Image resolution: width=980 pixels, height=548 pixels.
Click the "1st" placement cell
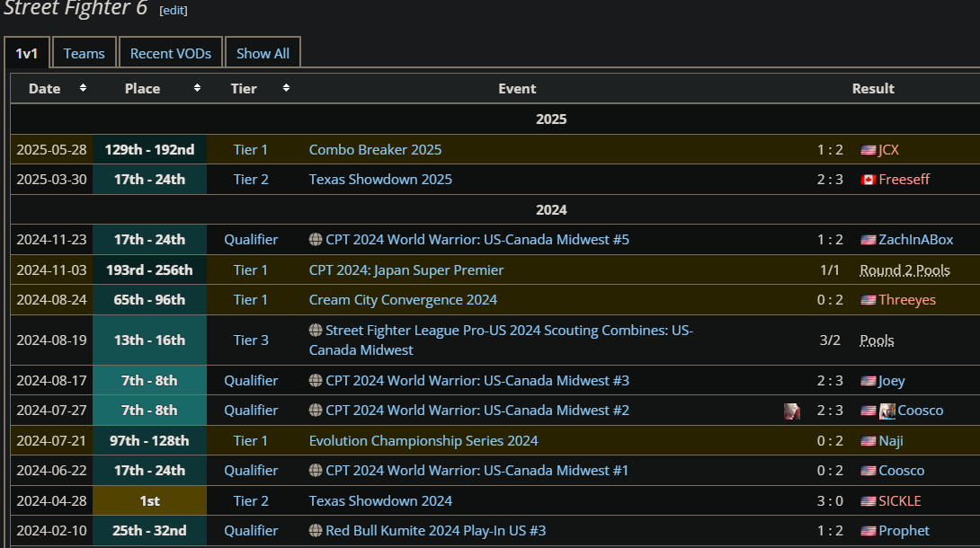click(149, 501)
